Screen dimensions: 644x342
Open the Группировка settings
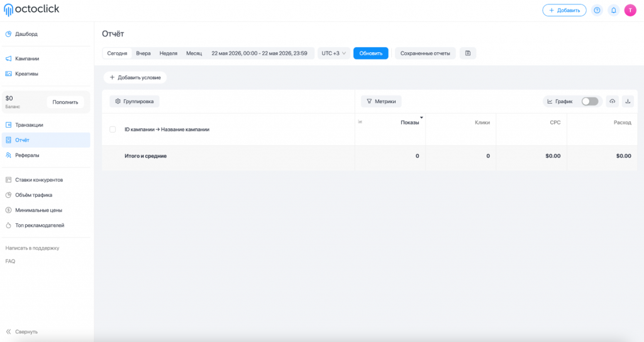[135, 101]
